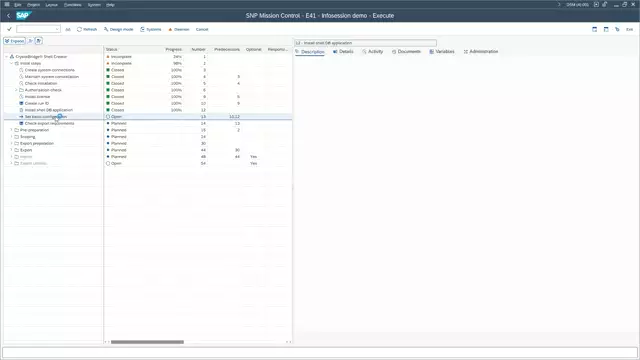Click the Open status circle in row 13
Viewport: 640px width, 360px height.
pos(108,117)
